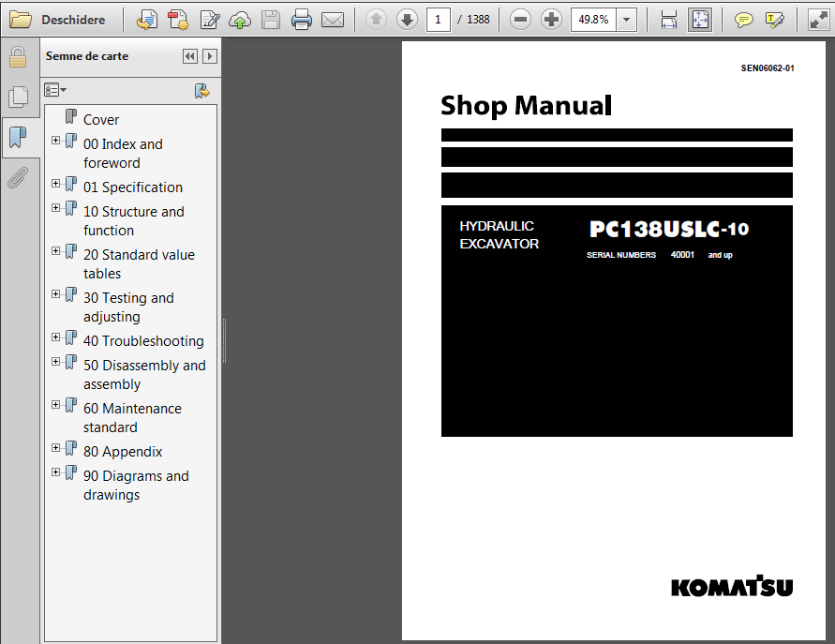
Task: Click the 49.8% zoom level field
Action: (x=594, y=20)
